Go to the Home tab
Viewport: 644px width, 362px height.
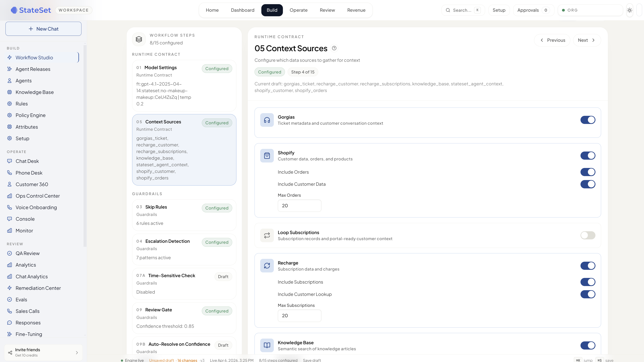[212, 10]
